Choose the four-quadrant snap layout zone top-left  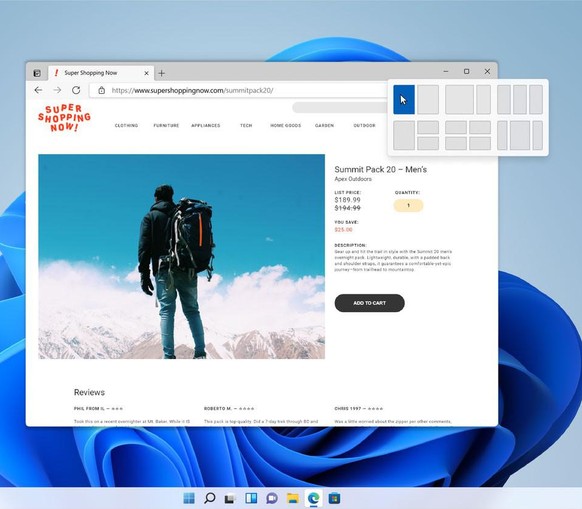coord(456,127)
